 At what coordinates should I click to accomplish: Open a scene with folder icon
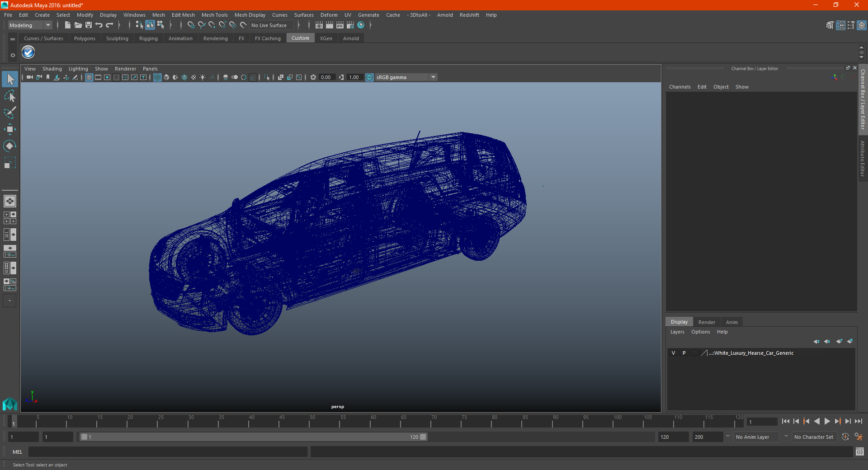[x=78, y=25]
